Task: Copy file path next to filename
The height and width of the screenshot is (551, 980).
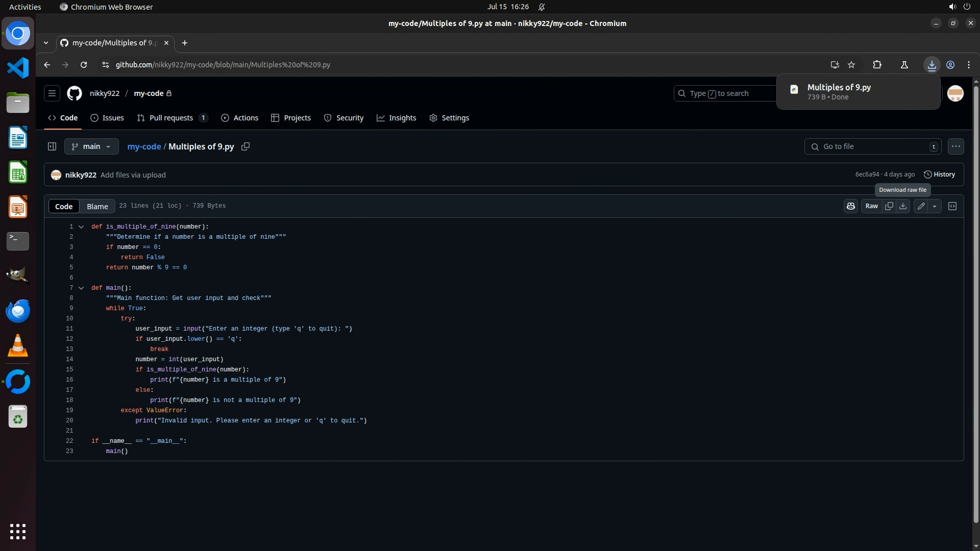Action: [246, 146]
